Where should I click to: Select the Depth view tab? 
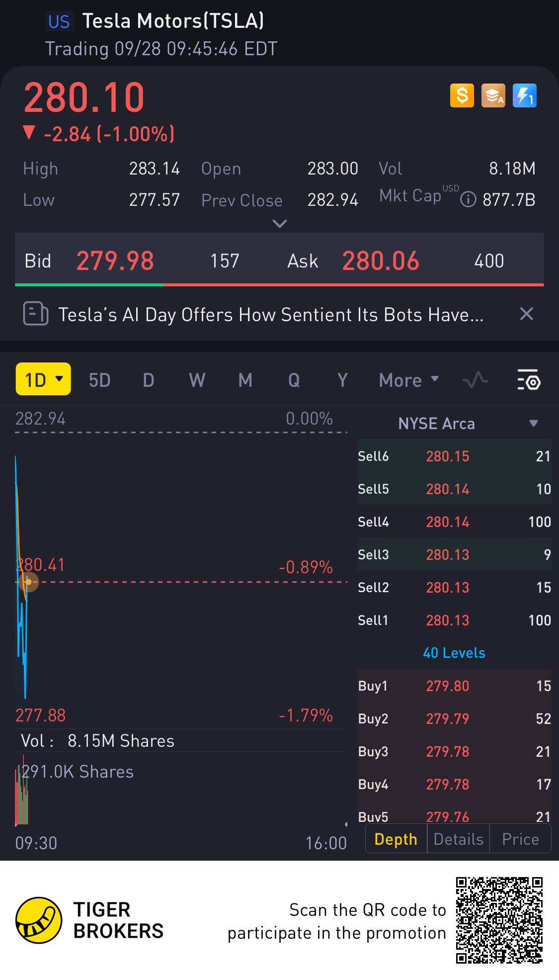(396, 839)
